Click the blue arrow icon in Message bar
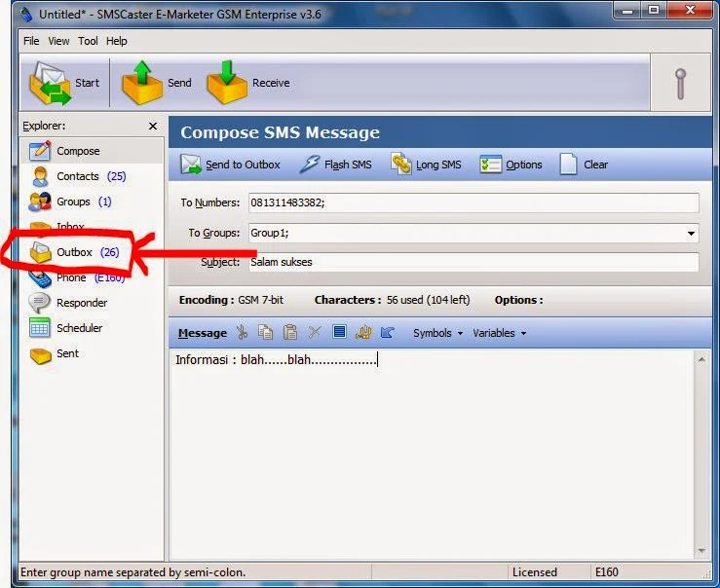Image resolution: width=720 pixels, height=588 pixels. coord(388,332)
